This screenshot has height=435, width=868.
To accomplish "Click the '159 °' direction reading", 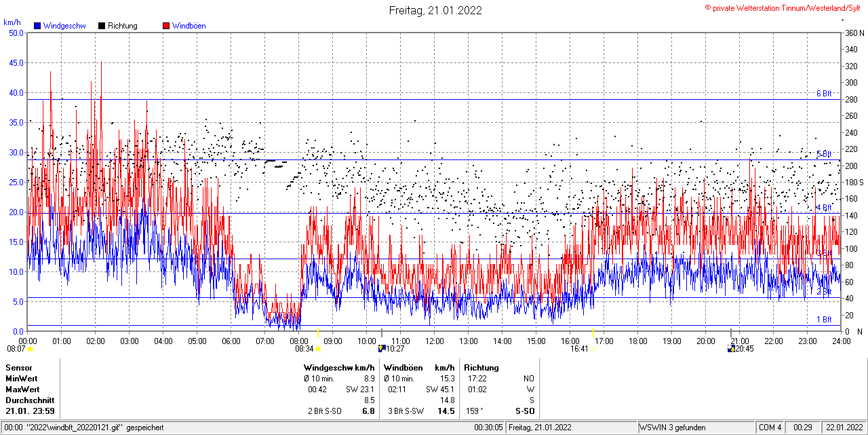I will coord(473,411).
